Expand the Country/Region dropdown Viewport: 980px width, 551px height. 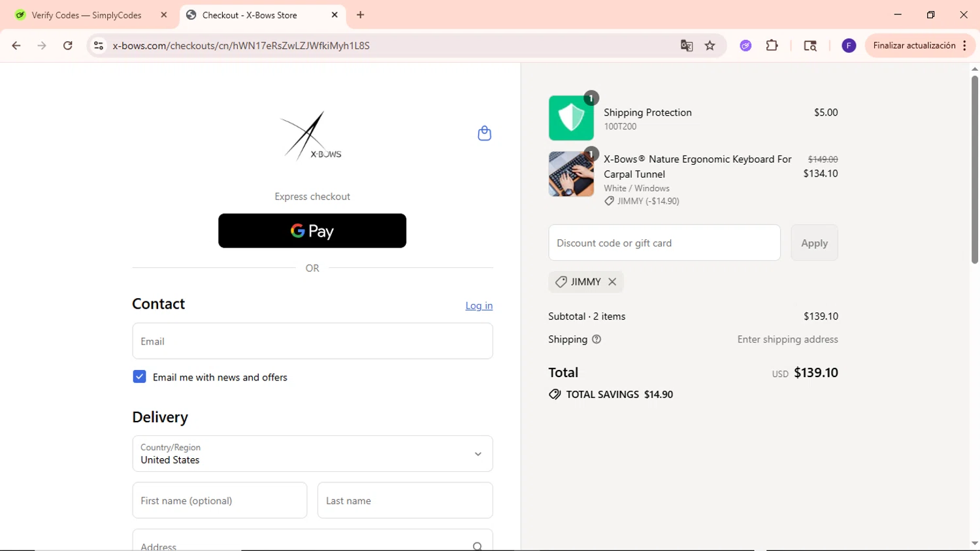(312, 454)
